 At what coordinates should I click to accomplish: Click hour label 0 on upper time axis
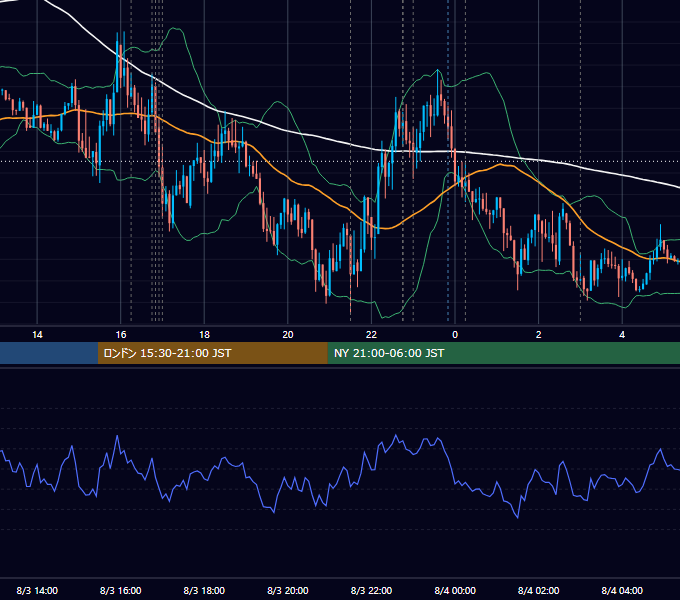(455, 335)
